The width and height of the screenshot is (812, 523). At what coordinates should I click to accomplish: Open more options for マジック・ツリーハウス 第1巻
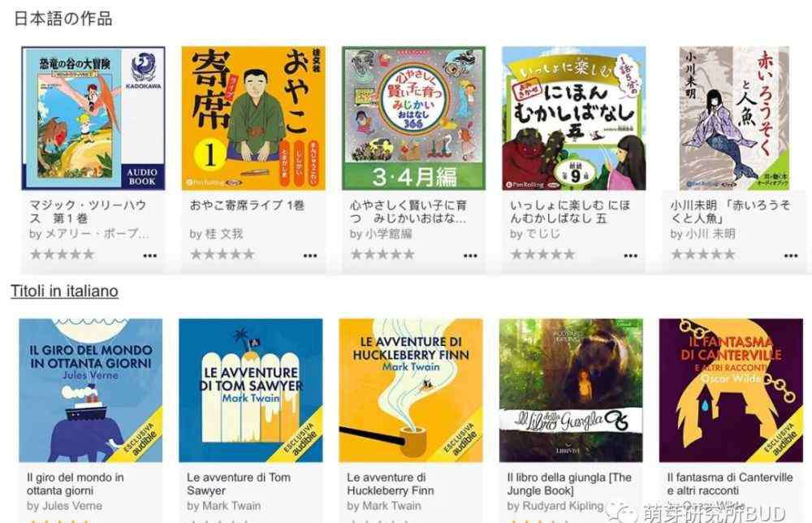(x=149, y=255)
